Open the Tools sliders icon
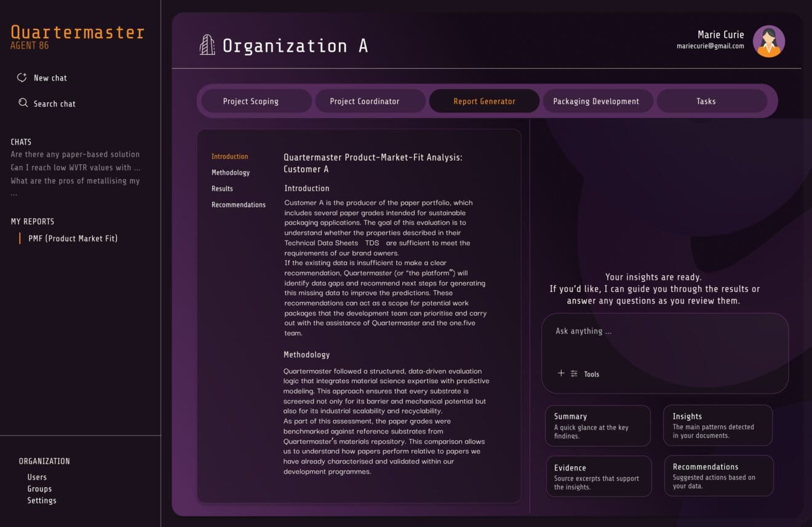Image resolution: width=812 pixels, height=527 pixels. [574, 373]
